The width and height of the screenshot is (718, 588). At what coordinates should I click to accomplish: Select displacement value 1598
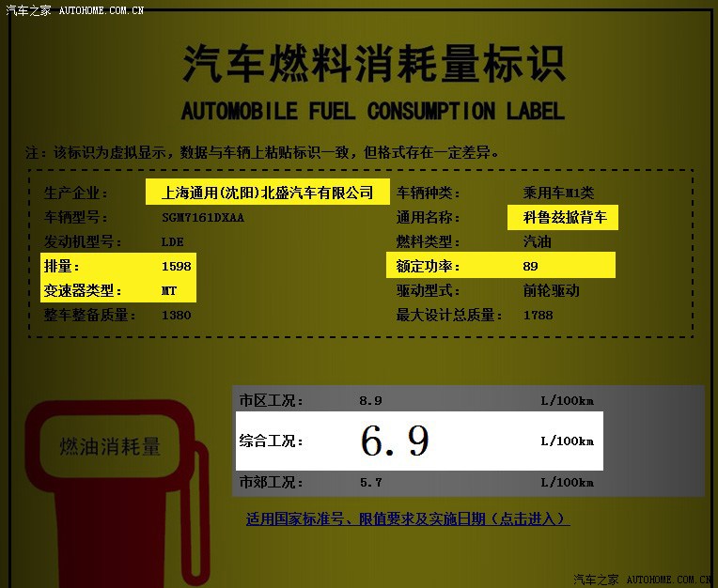[x=177, y=267]
